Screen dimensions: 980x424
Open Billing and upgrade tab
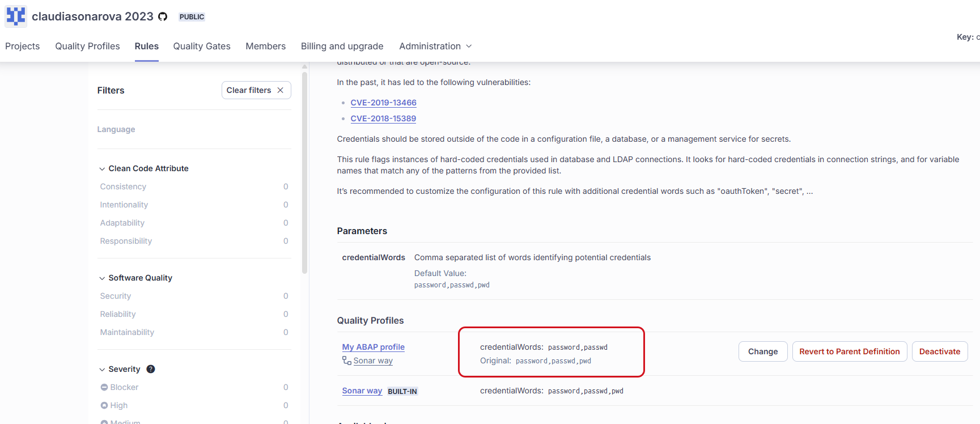pyautogui.click(x=342, y=46)
